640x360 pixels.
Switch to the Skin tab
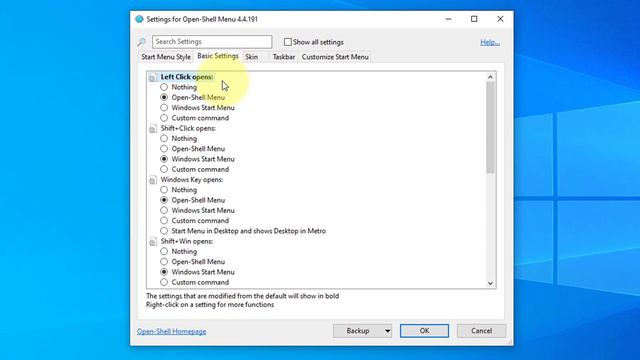point(251,57)
